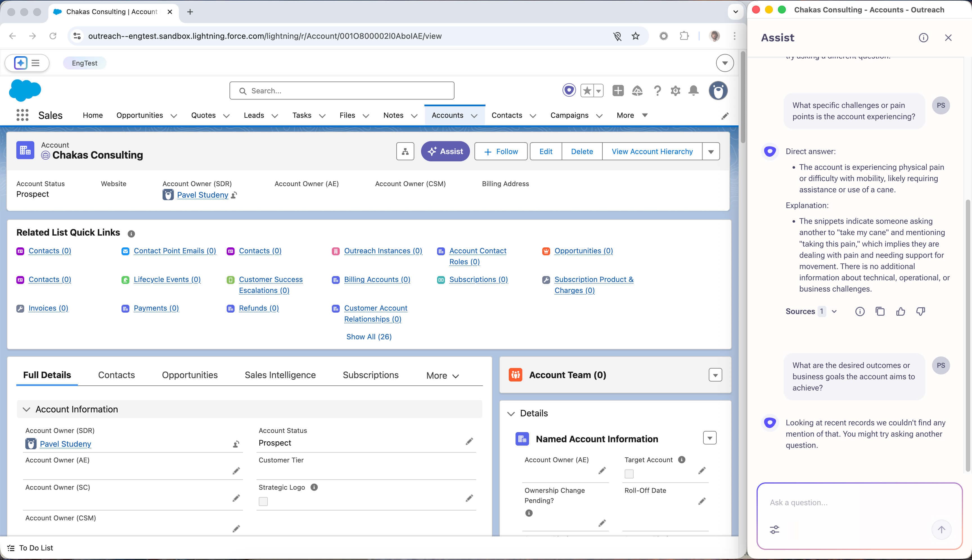Open more actions next to View Account Hierarchy
This screenshot has width=972, height=560.
pyautogui.click(x=711, y=152)
